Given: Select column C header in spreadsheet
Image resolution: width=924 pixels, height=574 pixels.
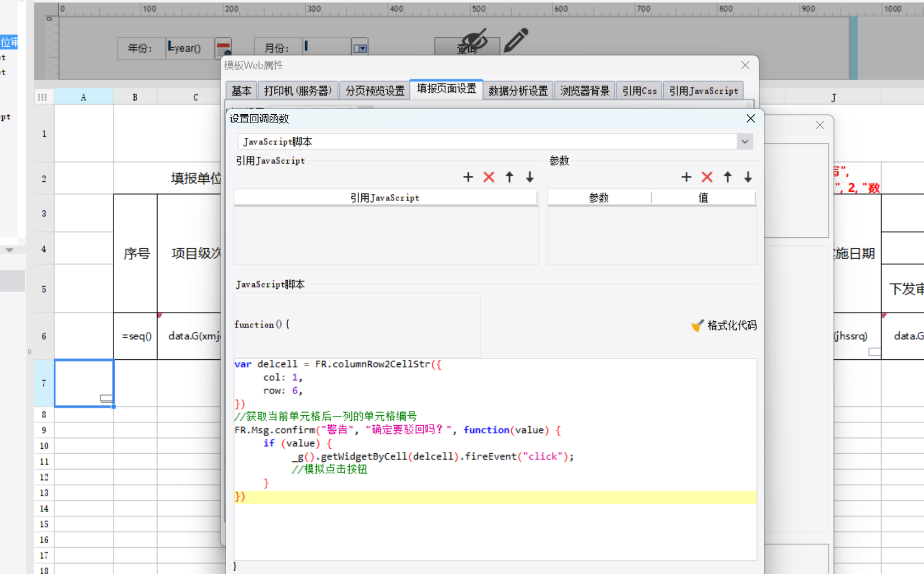Looking at the screenshot, I should click(x=195, y=97).
